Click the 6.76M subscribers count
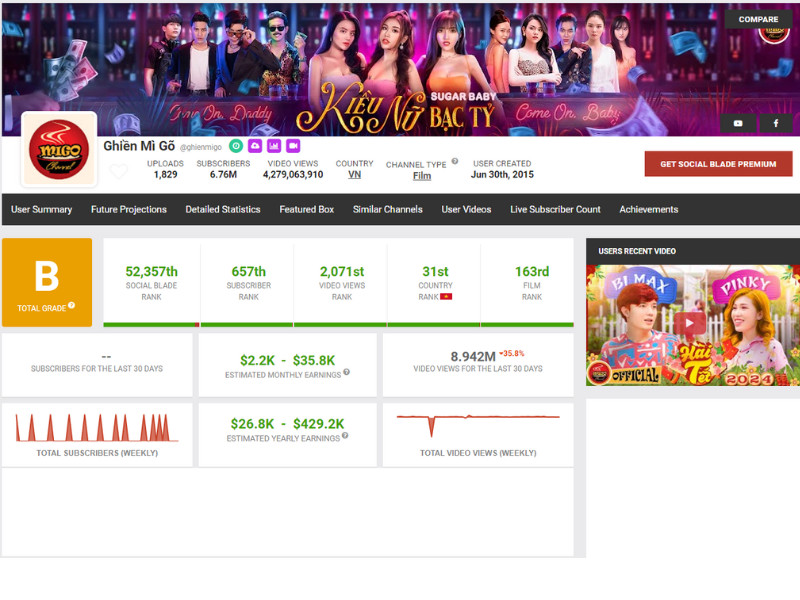Image resolution: width=800 pixels, height=600 pixels. [223, 174]
